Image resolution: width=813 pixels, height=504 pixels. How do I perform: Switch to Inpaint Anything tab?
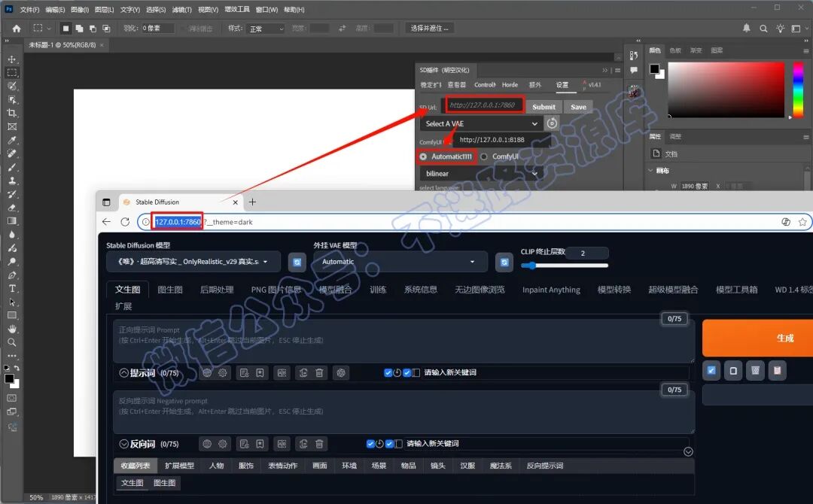[x=551, y=290]
